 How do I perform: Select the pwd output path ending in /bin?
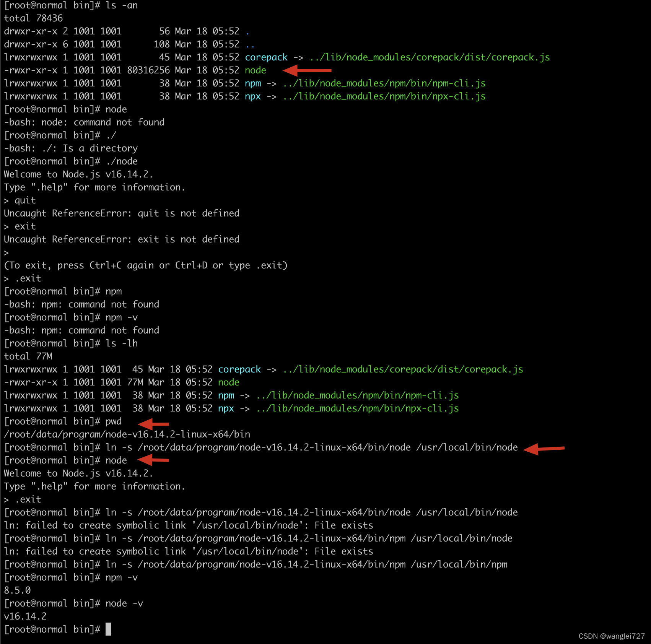pyautogui.click(x=127, y=434)
